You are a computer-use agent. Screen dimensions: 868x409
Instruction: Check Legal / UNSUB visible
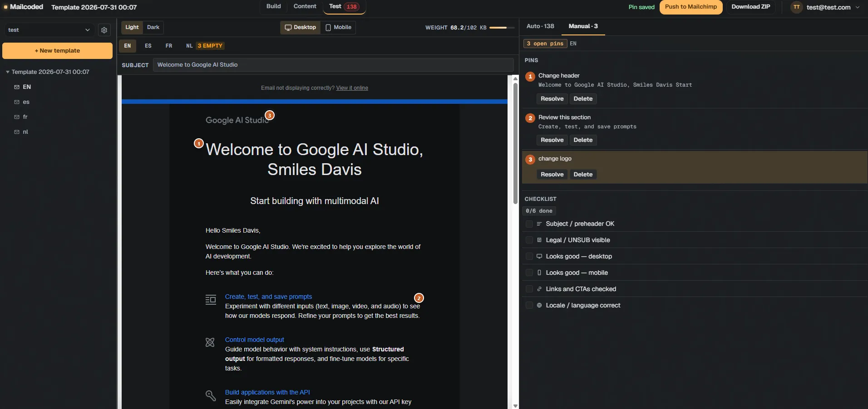tap(529, 240)
